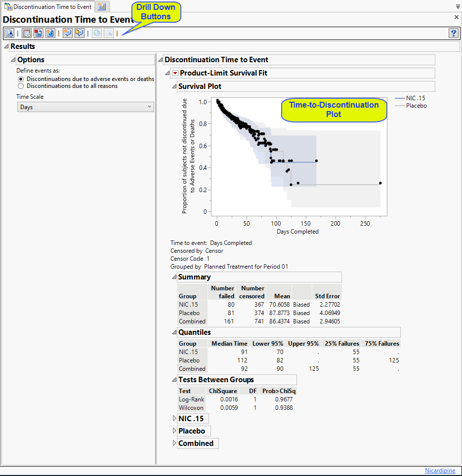This screenshot has width=462, height=476.
Task: Expand the NIC .15 section
Action: 174,418
